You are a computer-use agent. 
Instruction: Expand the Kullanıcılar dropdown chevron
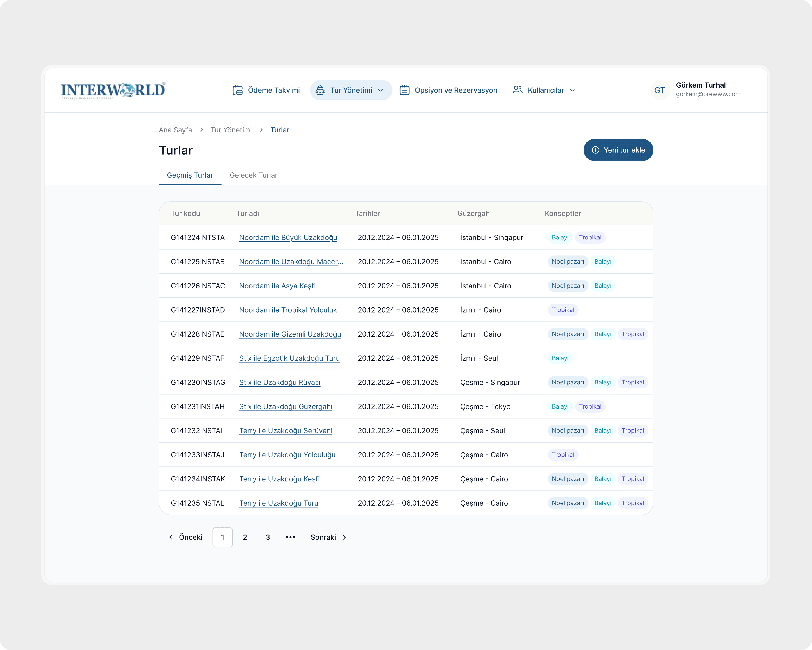click(572, 91)
